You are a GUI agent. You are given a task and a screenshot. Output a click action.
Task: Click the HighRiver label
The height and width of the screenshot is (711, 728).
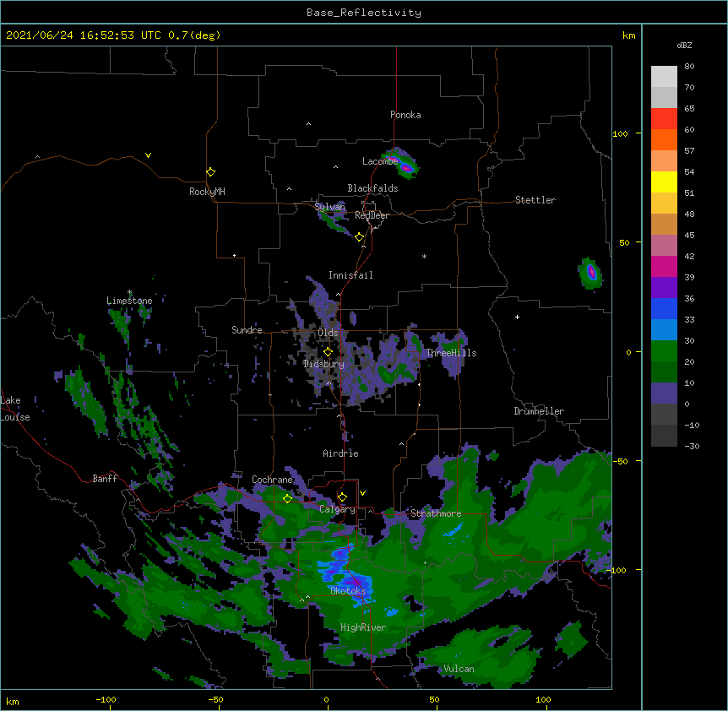tap(363, 627)
